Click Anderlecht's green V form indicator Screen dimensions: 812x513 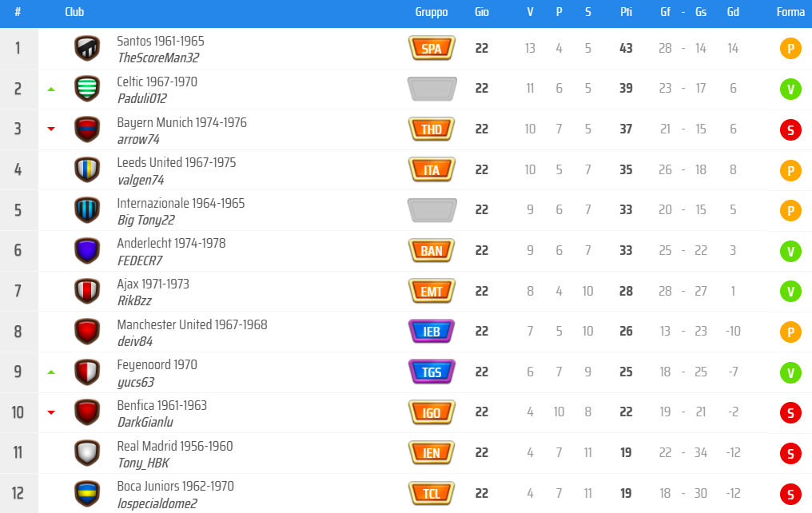pos(790,251)
